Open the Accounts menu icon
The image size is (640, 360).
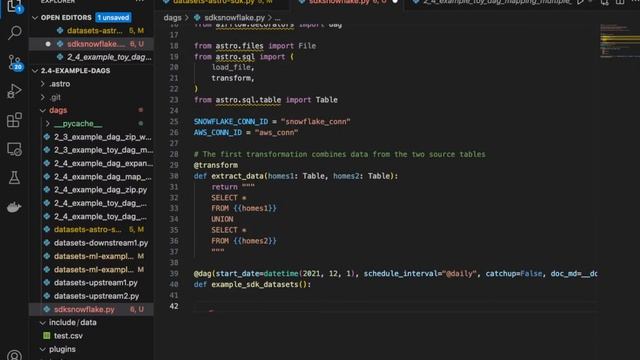[15, 355]
